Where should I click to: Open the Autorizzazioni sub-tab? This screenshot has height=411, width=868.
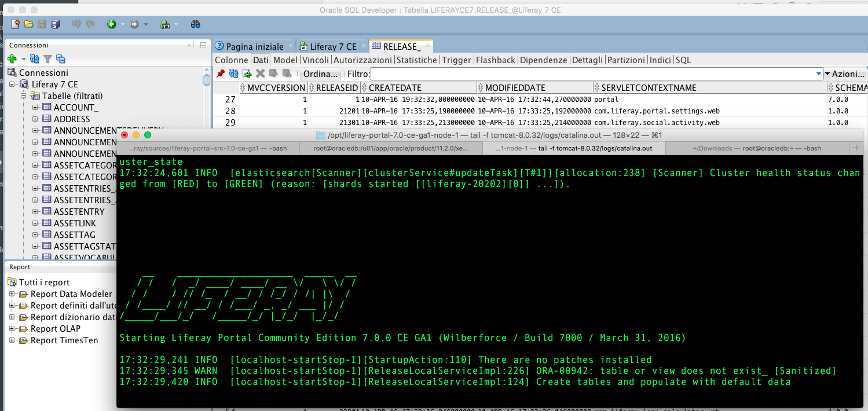[362, 60]
